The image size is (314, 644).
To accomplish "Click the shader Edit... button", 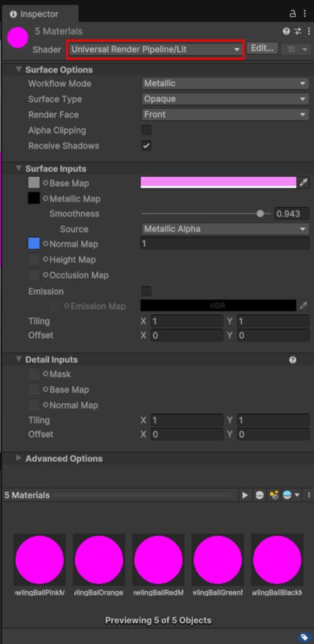I will point(262,48).
